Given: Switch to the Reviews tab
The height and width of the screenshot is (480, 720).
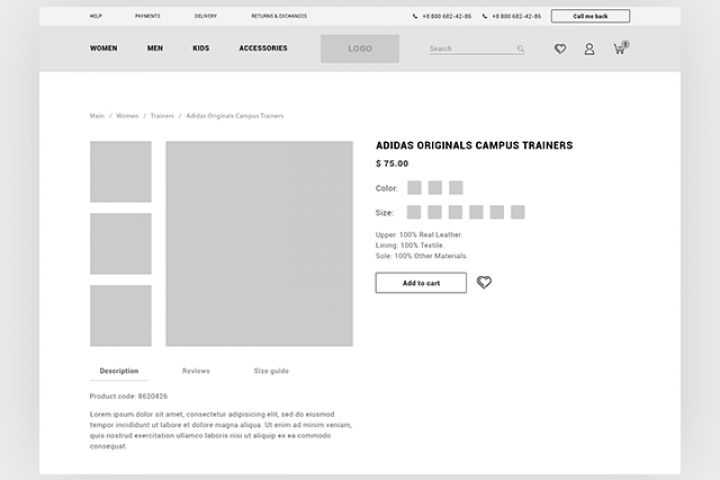Looking at the screenshot, I should tap(196, 371).
